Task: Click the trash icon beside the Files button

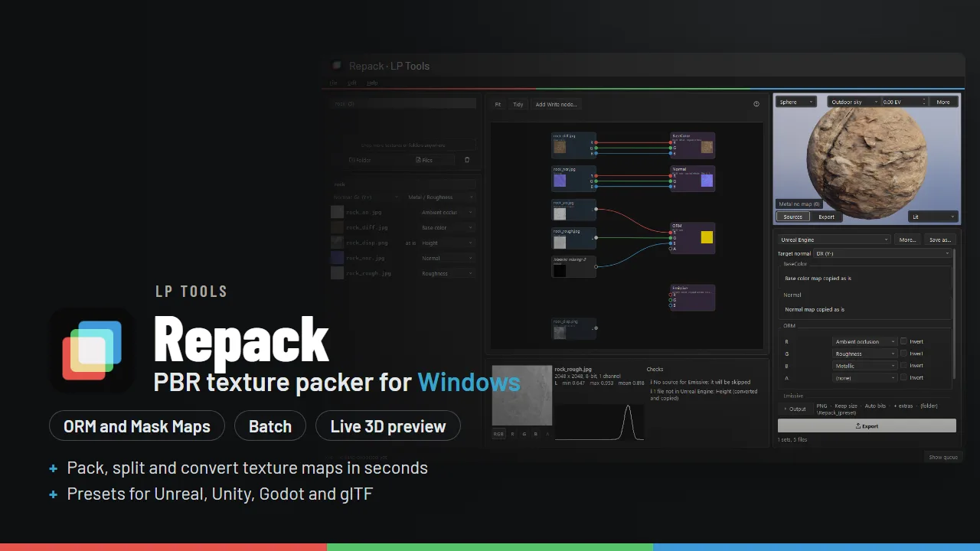Action: (x=467, y=160)
